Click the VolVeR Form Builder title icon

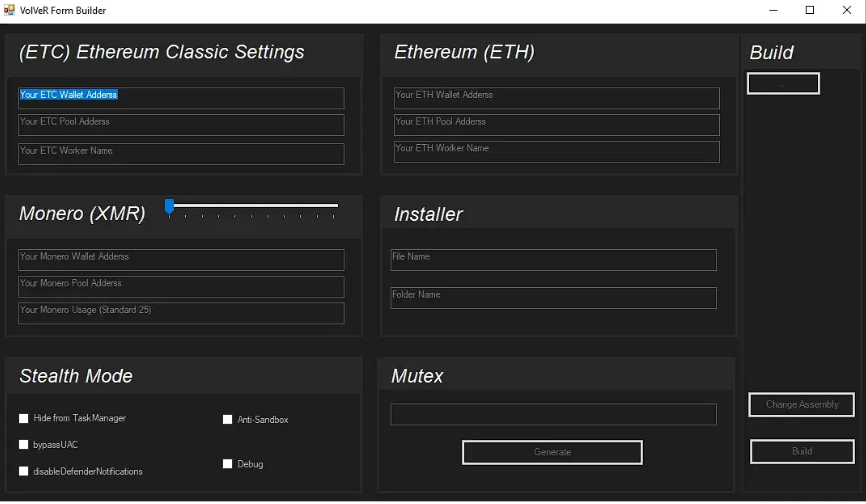click(9, 10)
